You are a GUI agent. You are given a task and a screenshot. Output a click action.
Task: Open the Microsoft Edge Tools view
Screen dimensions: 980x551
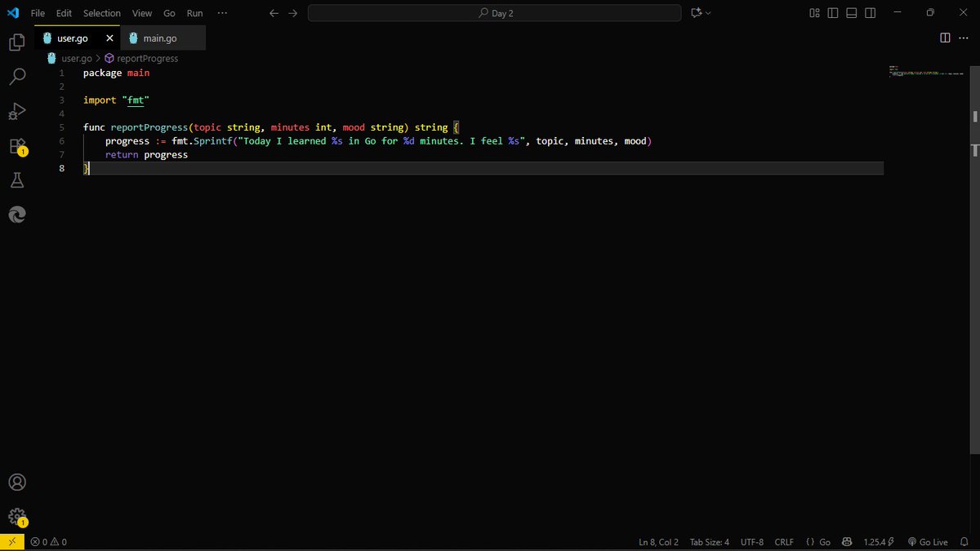click(x=16, y=214)
